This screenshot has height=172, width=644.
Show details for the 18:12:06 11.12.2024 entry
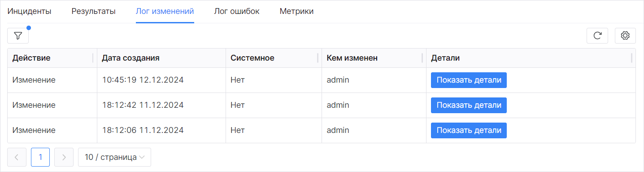469,130
